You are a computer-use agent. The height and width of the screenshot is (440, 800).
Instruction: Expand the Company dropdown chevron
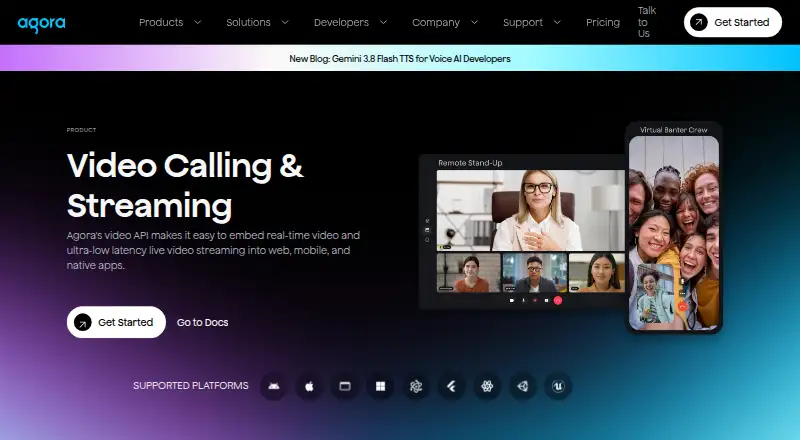(474, 22)
